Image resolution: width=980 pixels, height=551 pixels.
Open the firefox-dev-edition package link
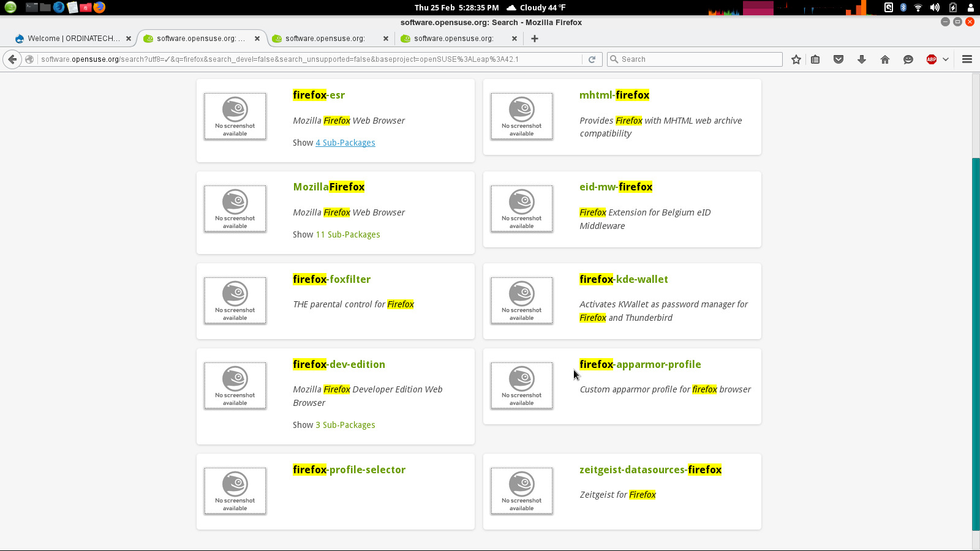click(x=339, y=364)
